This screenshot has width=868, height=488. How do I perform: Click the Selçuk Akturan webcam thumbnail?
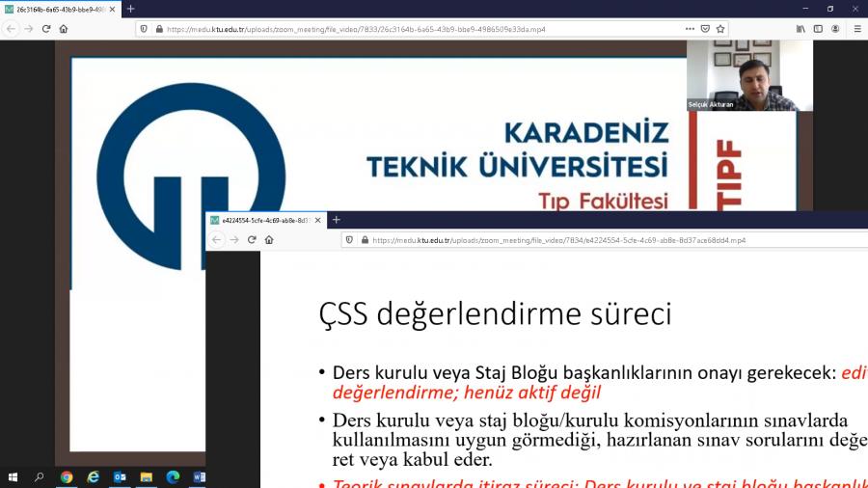click(x=748, y=75)
